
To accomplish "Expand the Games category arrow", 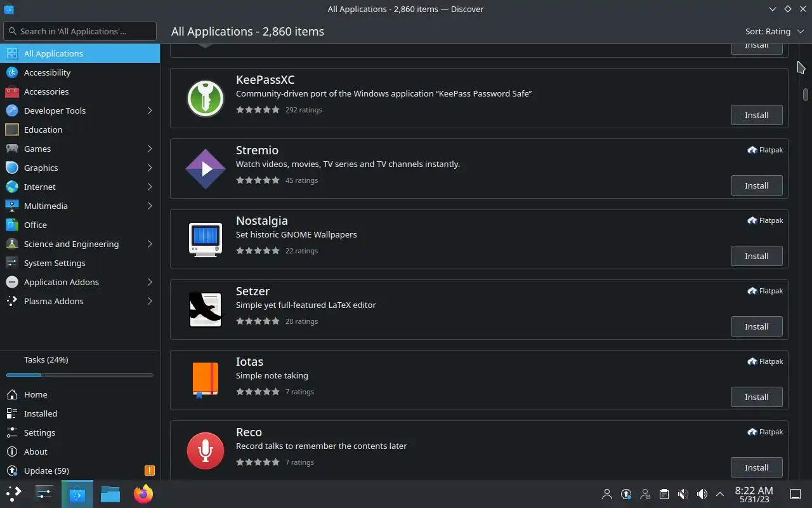I will pyautogui.click(x=150, y=149).
